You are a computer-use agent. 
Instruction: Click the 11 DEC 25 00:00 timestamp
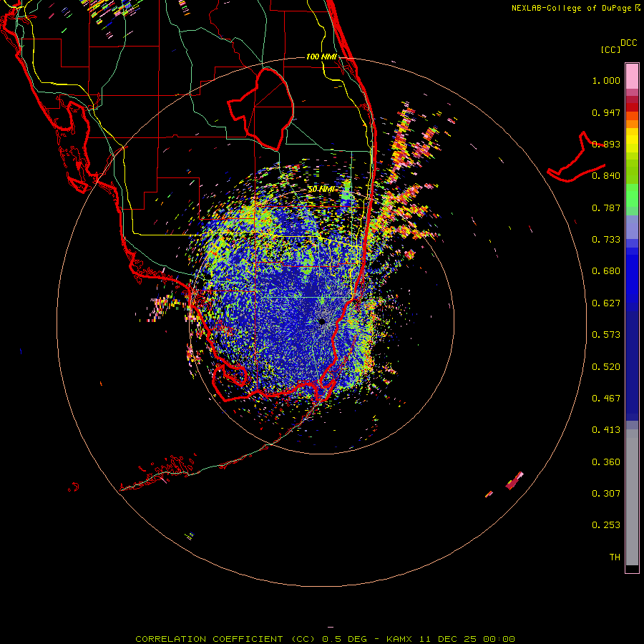467,639
